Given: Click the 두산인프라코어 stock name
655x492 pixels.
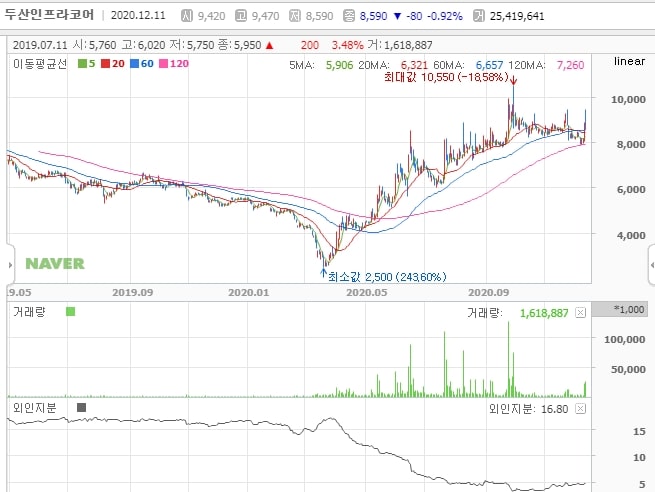Looking at the screenshot, I should pyautogui.click(x=49, y=15).
